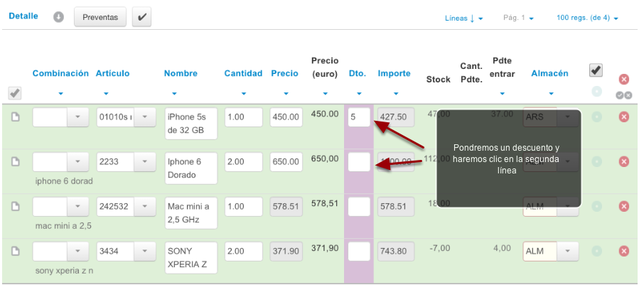Click the Preventas button

coord(100,17)
